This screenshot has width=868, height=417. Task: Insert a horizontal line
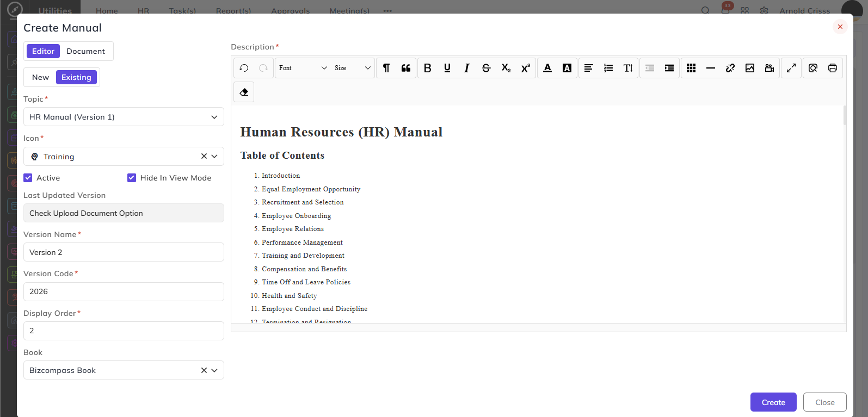pyautogui.click(x=711, y=68)
